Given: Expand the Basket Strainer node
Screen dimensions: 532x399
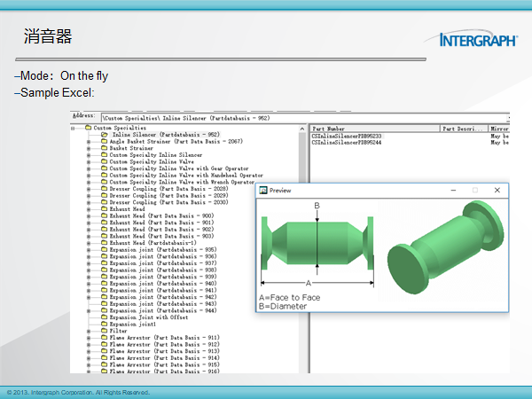Looking at the screenshot, I should (89, 148).
